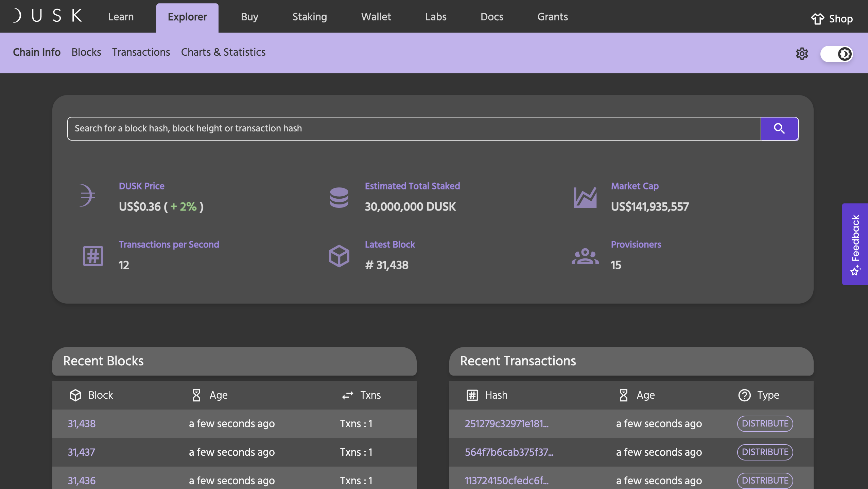
Task: Open the Blocks submenu page
Action: 86,52
